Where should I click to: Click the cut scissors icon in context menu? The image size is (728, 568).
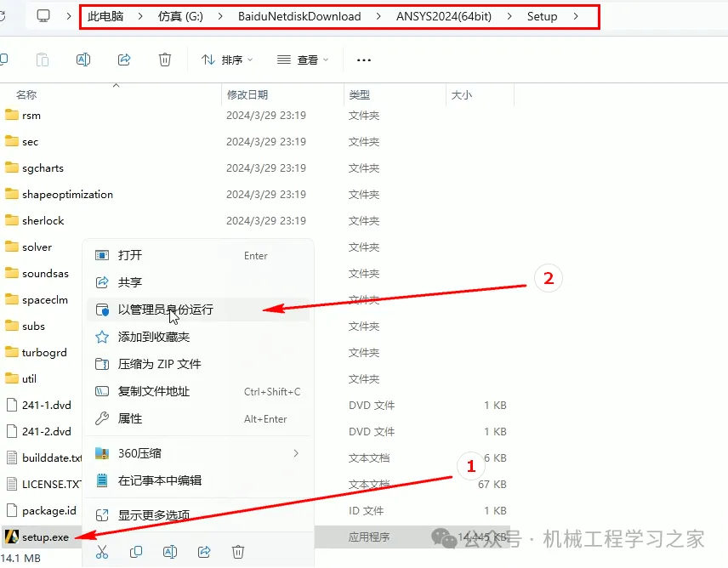(102, 552)
